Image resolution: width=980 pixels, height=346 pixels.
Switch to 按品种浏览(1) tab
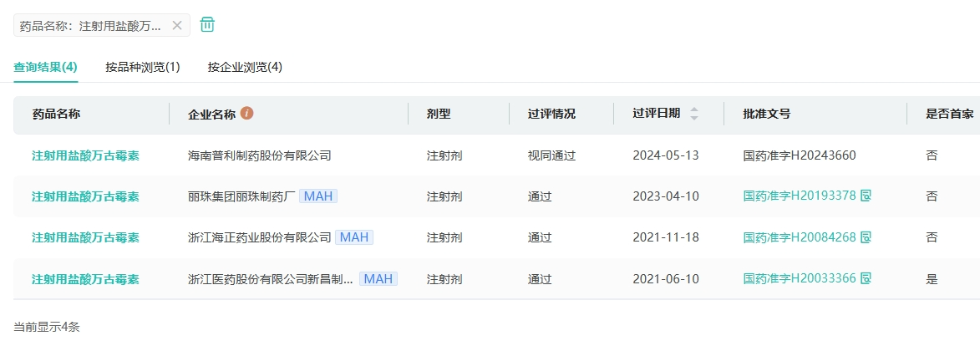pos(143,67)
